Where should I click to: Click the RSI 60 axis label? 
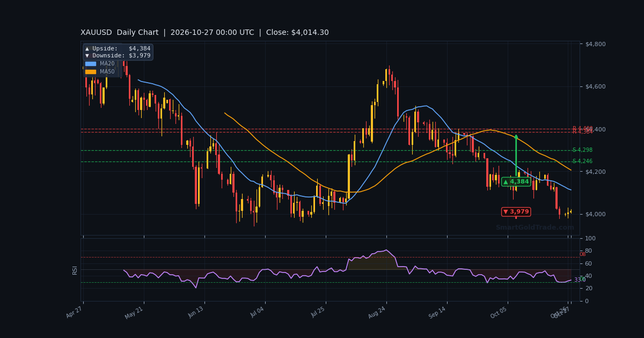point(588,263)
